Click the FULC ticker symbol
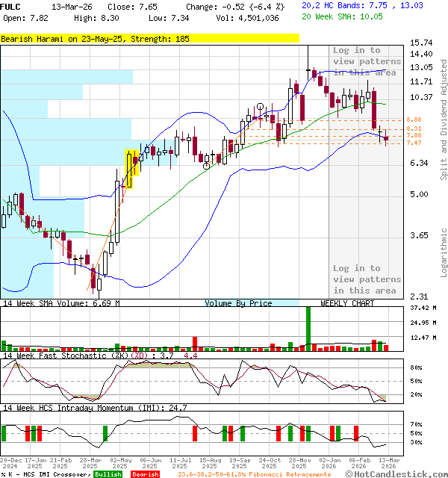Image resolution: width=448 pixels, height=478 pixels. coord(10,6)
